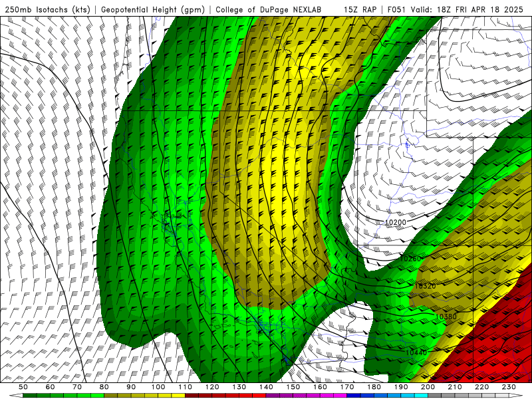Click the 230 label on the color scale
The width and height of the screenshot is (532, 399).
pyautogui.click(x=509, y=387)
